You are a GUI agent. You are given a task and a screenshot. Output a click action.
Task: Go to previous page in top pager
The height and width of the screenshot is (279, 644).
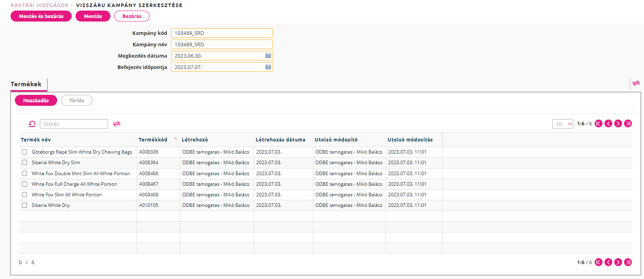click(608, 124)
